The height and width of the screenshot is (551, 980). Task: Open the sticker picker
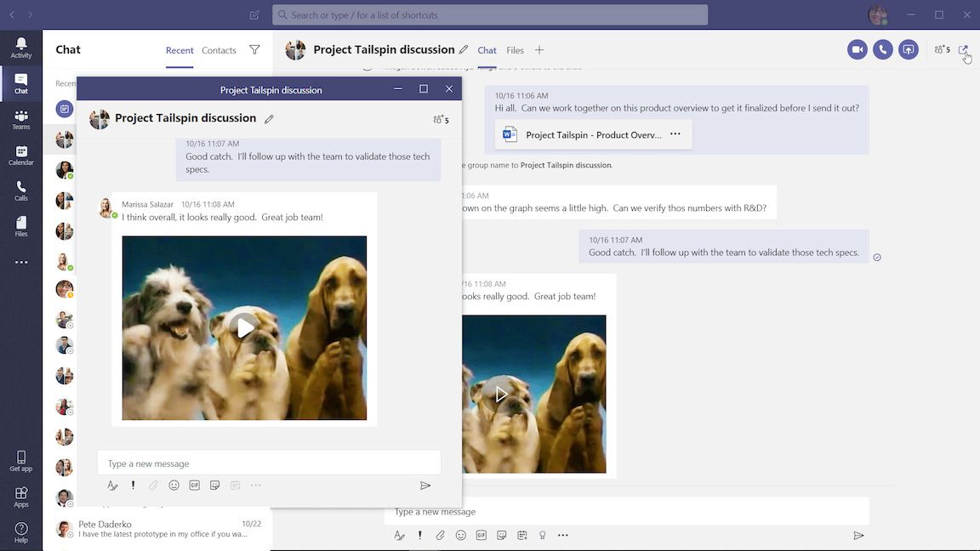[x=501, y=536]
